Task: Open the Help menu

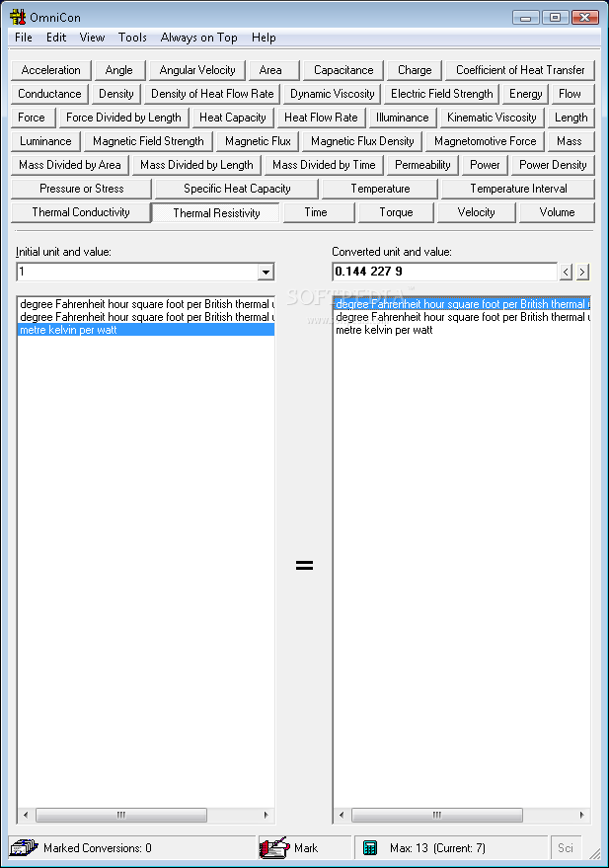Action: (264, 38)
